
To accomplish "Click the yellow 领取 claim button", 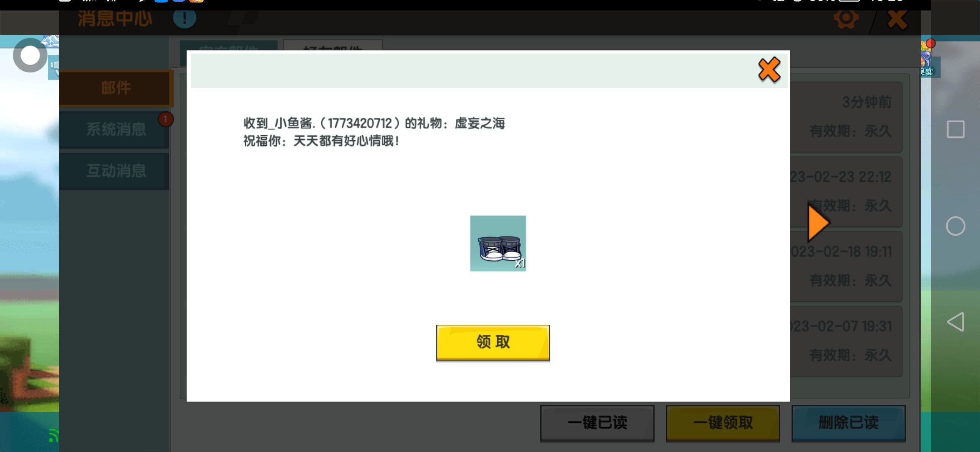I will [x=493, y=342].
